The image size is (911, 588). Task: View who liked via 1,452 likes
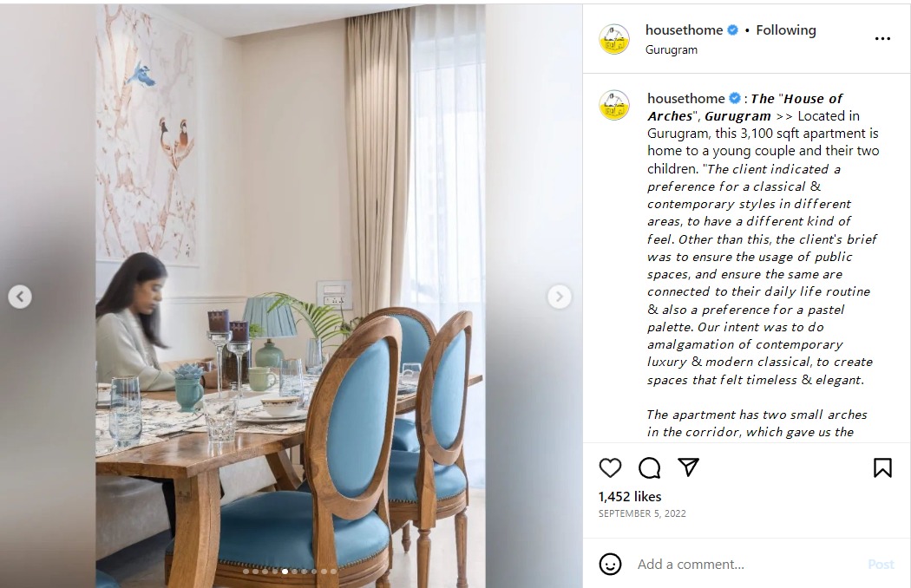tap(630, 497)
